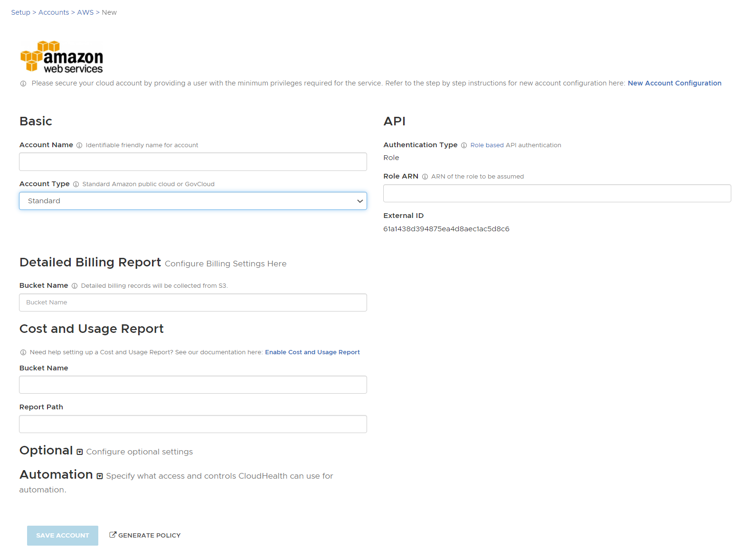The width and height of the screenshot is (756, 548).
Task: Click info icon next to Account Name
Action: pos(79,145)
